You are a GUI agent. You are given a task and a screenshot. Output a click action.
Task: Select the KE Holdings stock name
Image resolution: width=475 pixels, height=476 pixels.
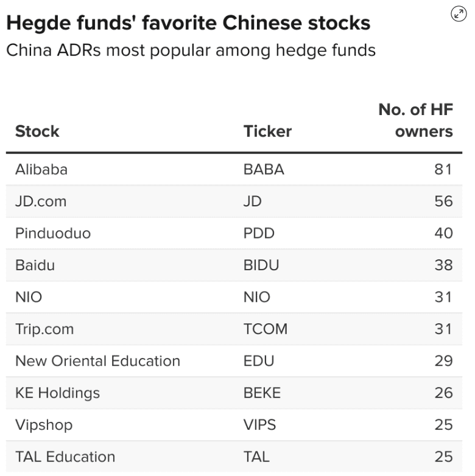pos(57,393)
